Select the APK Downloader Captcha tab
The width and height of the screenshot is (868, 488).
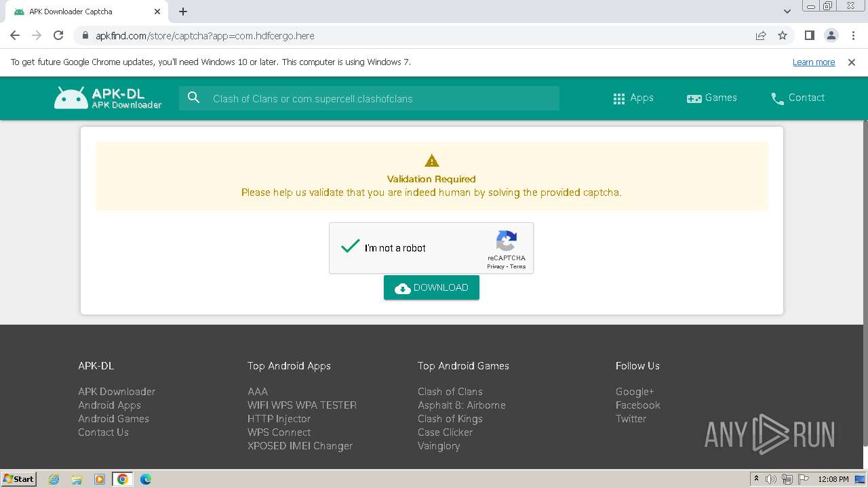coord(86,12)
